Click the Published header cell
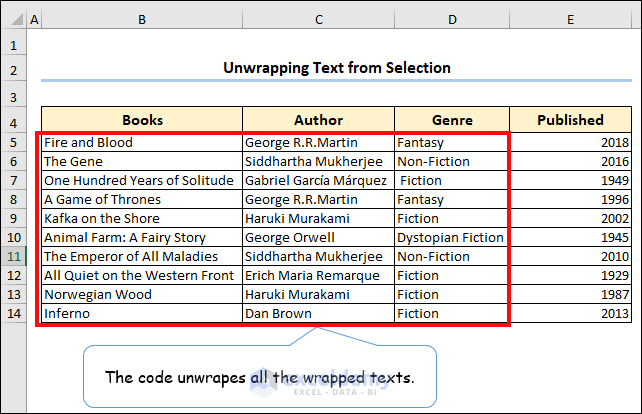 570,120
